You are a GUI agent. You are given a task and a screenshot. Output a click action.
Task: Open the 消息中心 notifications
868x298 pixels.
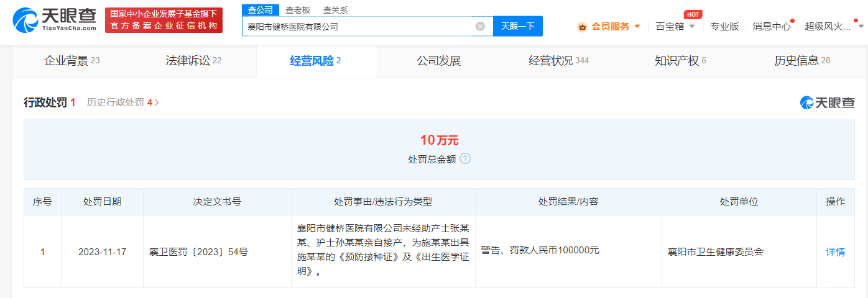(x=772, y=26)
